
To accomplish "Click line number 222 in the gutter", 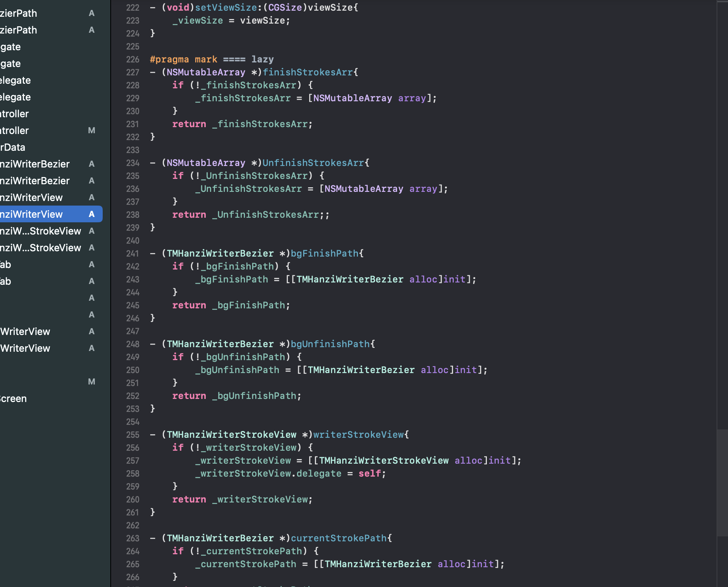I will (133, 8).
